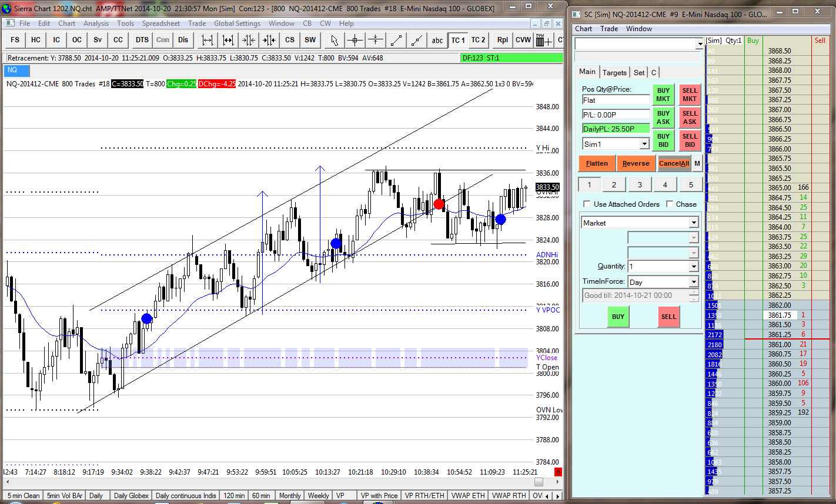Click the Dis toolbar button
The image size is (836, 504).
click(x=183, y=40)
